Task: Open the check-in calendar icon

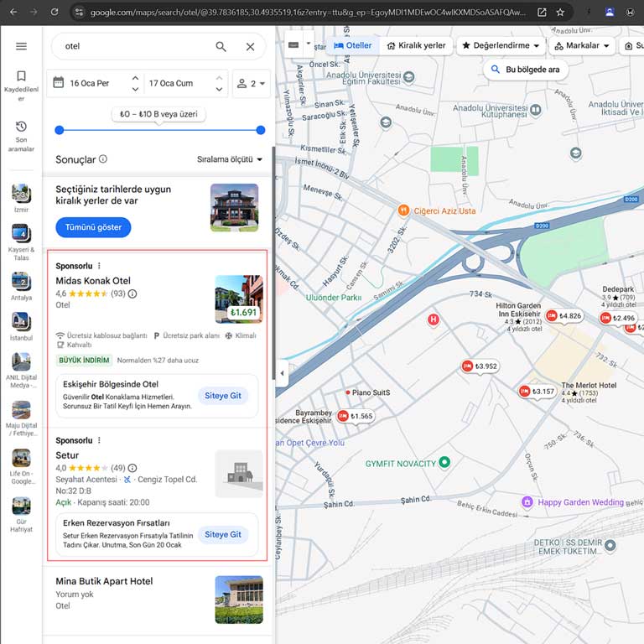Action: click(x=59, y=82)
